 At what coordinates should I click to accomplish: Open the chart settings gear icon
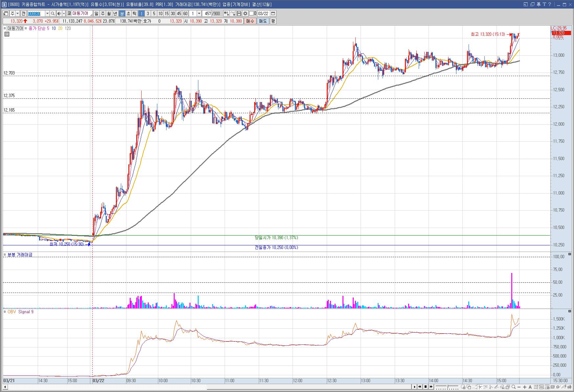pyautogui.click(x=245, y=13)
